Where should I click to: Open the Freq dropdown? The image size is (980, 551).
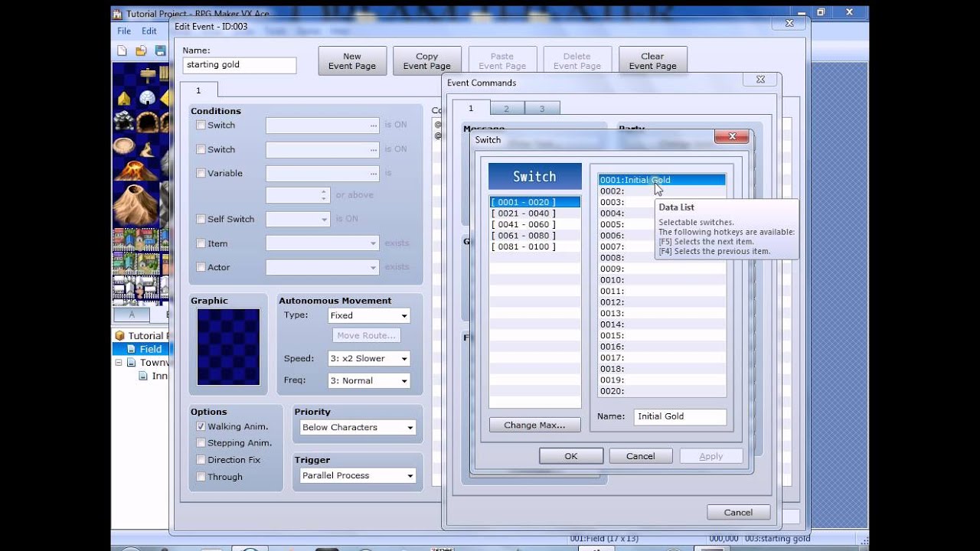click(368, 380)
